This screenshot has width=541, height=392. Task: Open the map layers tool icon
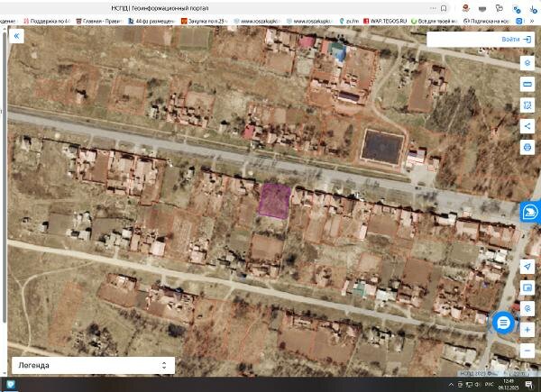tap(527, 63)
